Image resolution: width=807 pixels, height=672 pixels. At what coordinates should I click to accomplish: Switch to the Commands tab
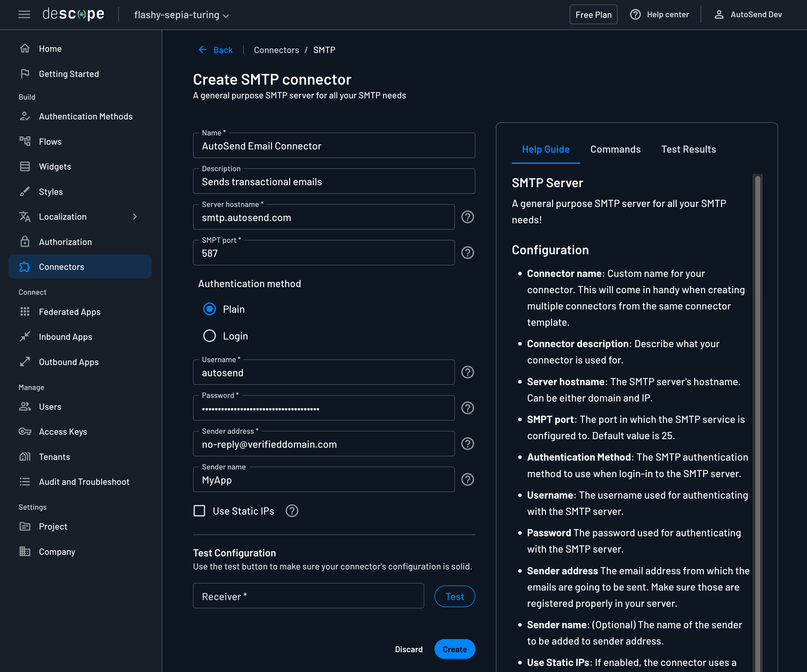click(x=615, y=149)
